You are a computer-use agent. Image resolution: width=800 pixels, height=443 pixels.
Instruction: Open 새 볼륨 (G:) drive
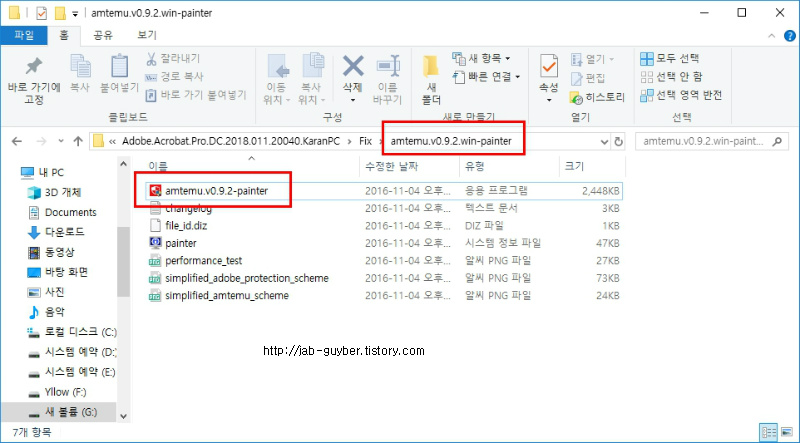62,412
